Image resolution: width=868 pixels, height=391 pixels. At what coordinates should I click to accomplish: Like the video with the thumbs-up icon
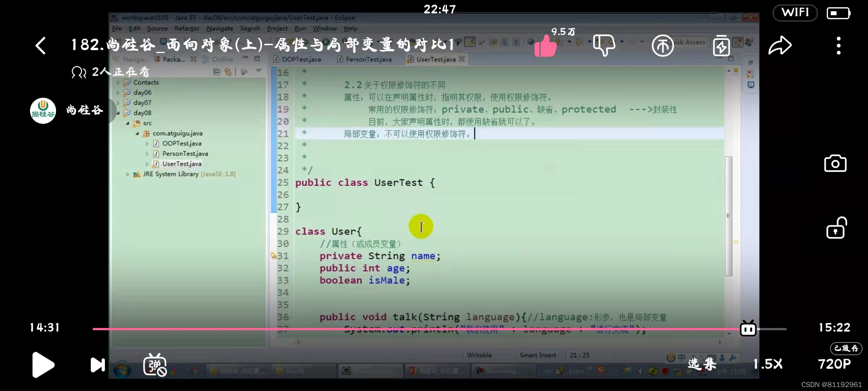pyautogui.click(x=545, y=46)
